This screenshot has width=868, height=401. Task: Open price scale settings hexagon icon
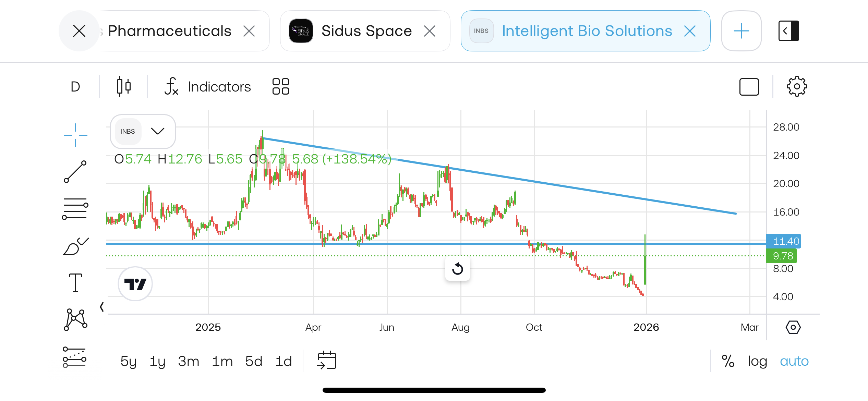point(793,327)
